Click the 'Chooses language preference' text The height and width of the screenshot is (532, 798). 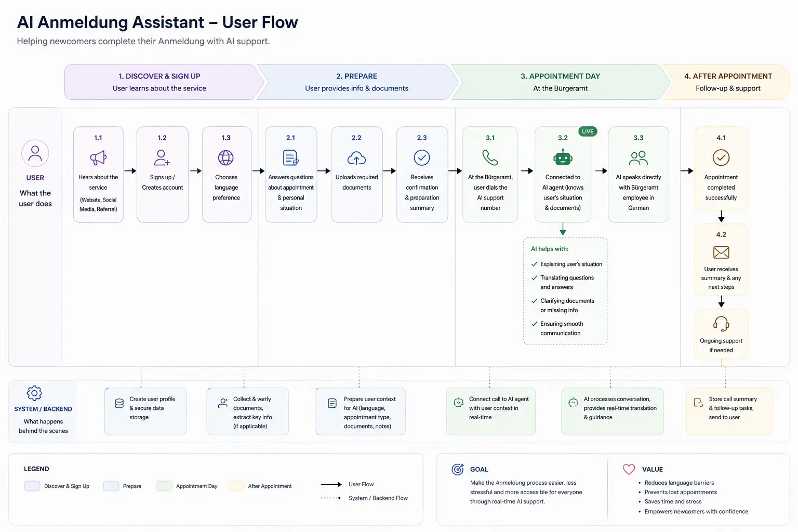coord(226,188)
